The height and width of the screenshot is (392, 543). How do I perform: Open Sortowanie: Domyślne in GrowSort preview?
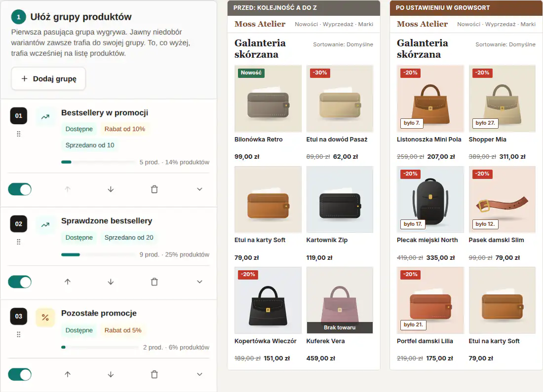[x=505, y=44]
